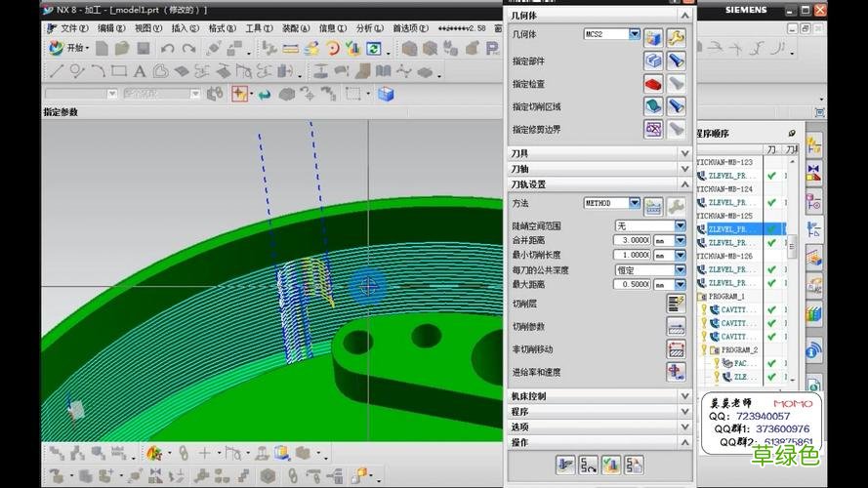Open Feeds and Speeds (进给率和速度) icon
Image resolution: width=868 pixels, height=488 pixels.
click(675, 372)
